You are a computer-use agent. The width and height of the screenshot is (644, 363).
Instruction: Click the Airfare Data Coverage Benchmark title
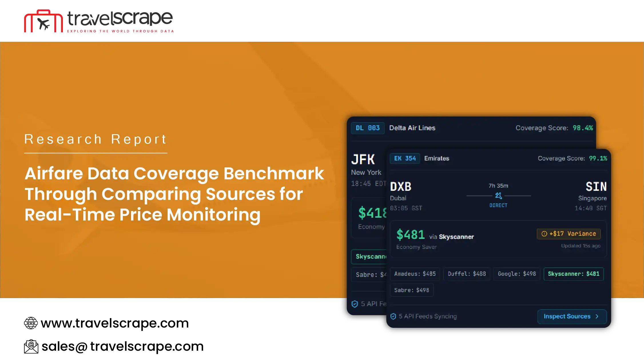tap(174, 194)
